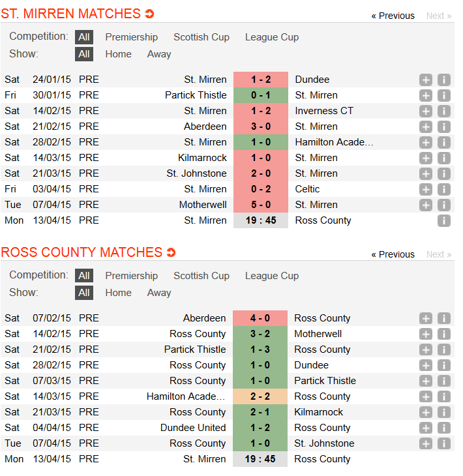
Task: Expand plus icon for Motherwell 5-0 St. Mirren
Action: click(x=426, y=205)
